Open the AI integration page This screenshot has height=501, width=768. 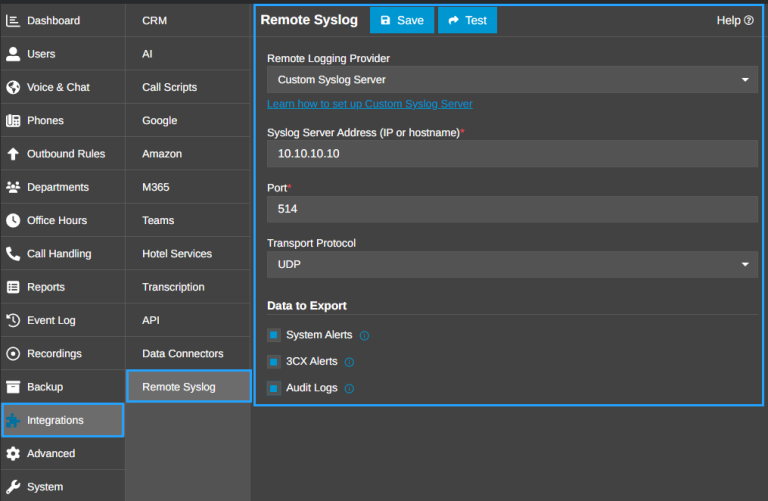point(188,54)
